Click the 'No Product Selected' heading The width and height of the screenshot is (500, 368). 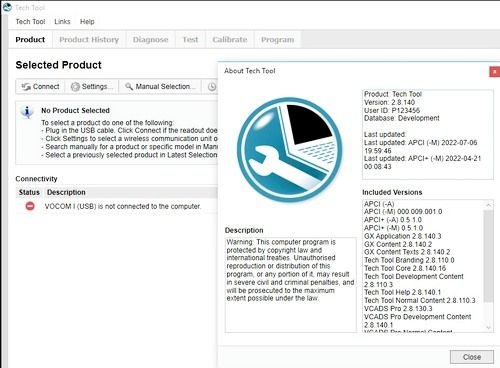tap(75, 110)
